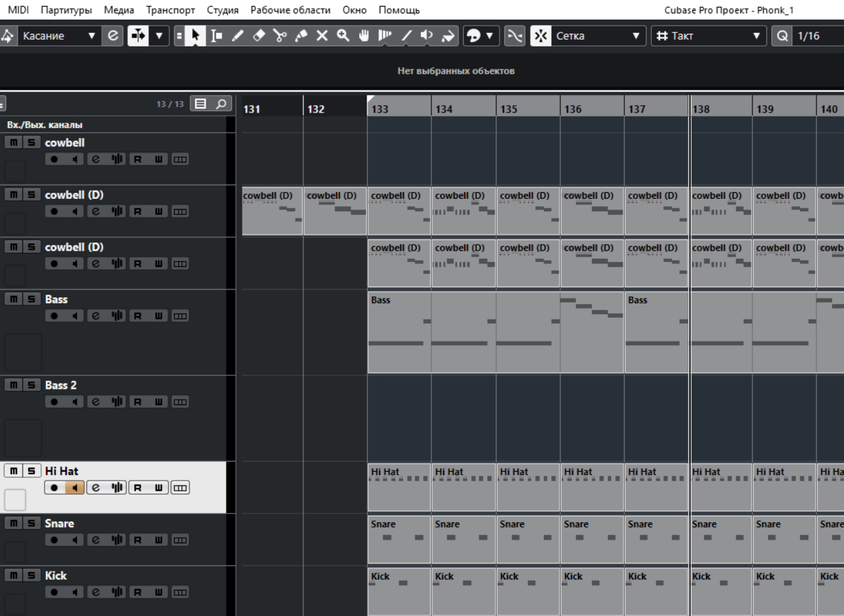Click Read automation on Bass 2 track
844x616 pixels.
click(137, 402)
